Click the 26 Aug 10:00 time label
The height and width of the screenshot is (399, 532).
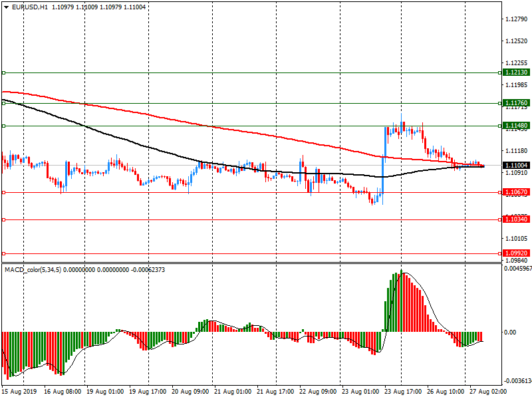[446, 392]
